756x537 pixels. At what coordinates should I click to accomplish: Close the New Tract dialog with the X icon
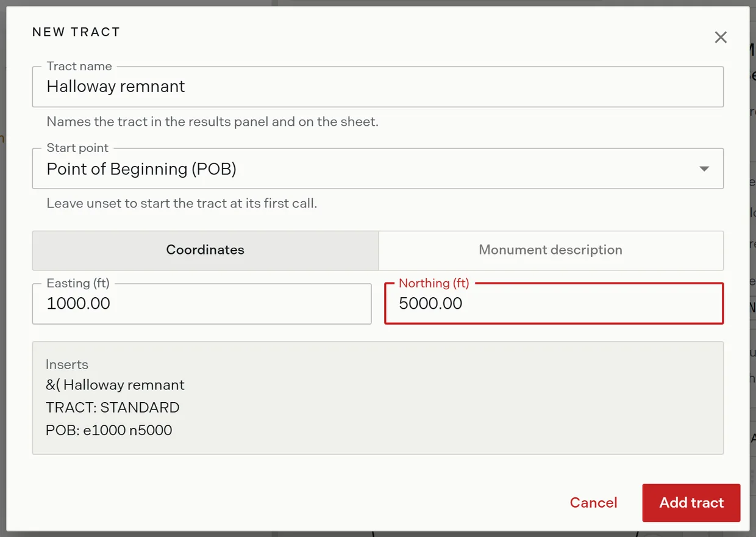(x=721, y=37)
